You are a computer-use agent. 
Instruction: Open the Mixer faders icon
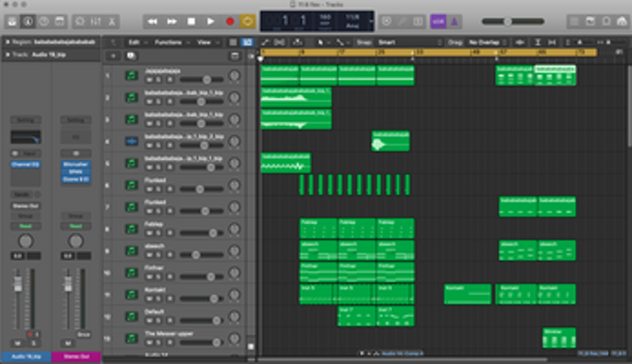coord(96,21)
